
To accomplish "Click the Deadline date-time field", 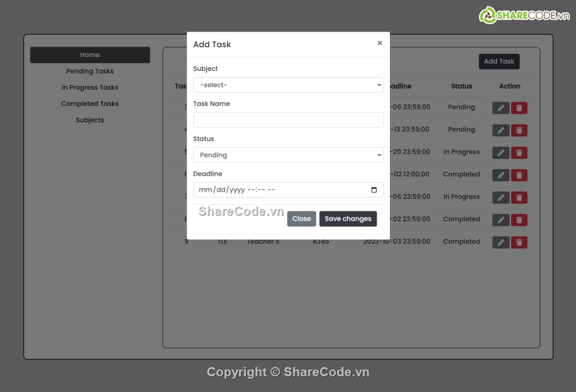I will [289, 190].
